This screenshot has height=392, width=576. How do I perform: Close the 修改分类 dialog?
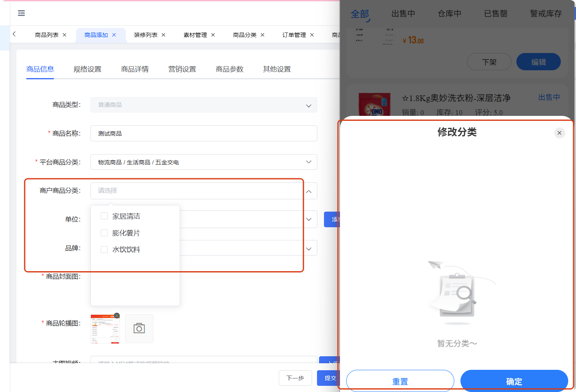(559, 133)
